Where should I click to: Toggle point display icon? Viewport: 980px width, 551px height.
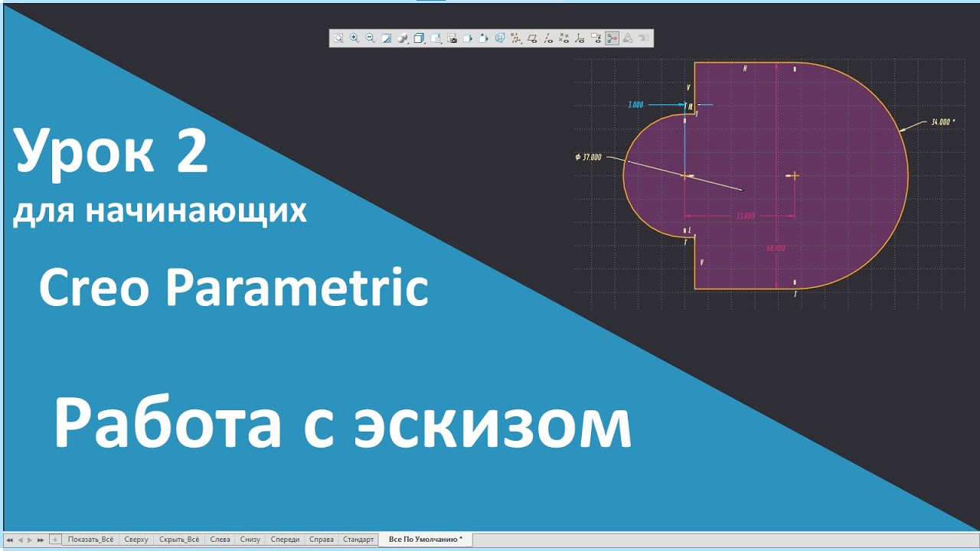coord(564,37)
